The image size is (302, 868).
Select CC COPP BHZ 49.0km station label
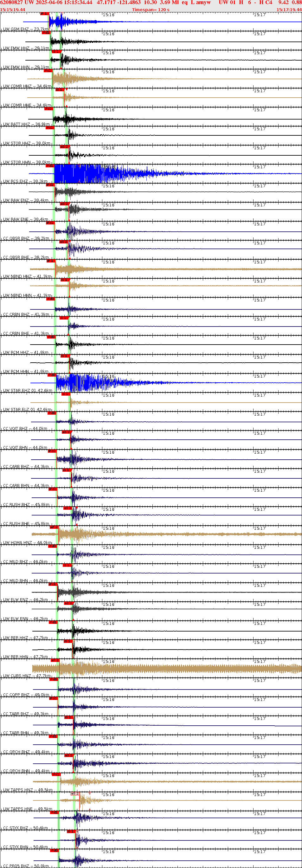coord(26,695)
